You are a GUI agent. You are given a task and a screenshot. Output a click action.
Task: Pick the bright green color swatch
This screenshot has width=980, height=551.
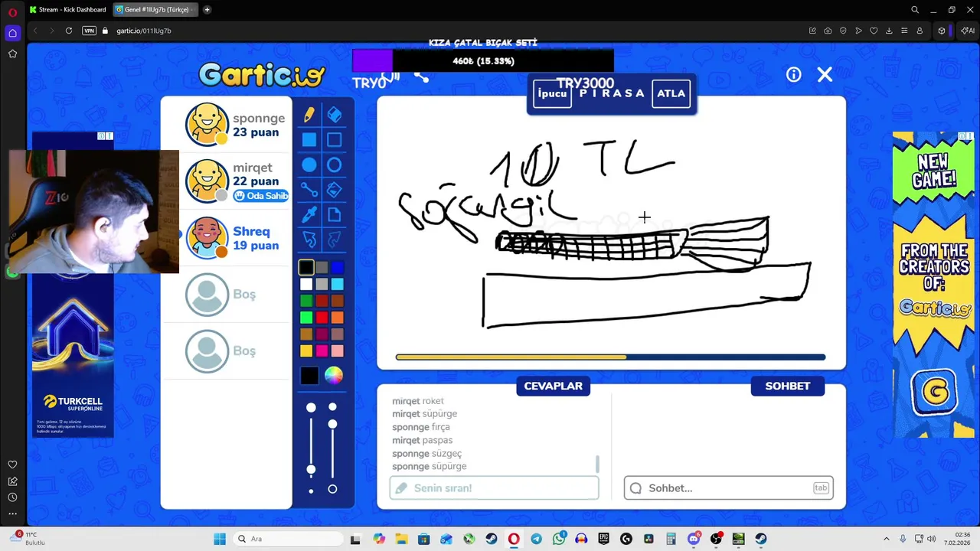tap(306, 318)
